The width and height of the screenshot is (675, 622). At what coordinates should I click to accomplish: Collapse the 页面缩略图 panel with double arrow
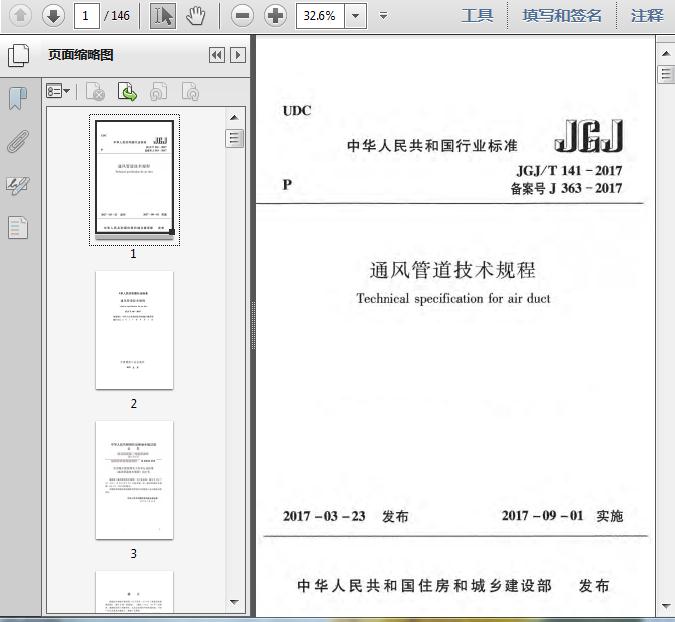point(216,55)
